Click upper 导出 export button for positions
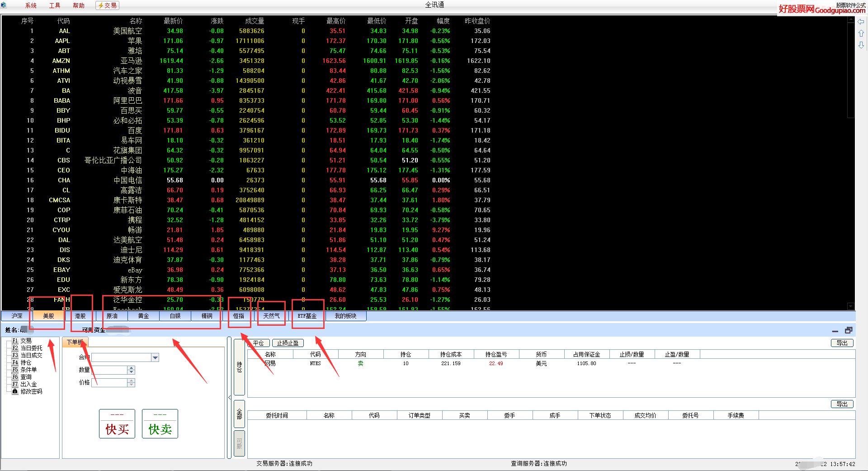The image size is (868, 471). coord(842,343)
